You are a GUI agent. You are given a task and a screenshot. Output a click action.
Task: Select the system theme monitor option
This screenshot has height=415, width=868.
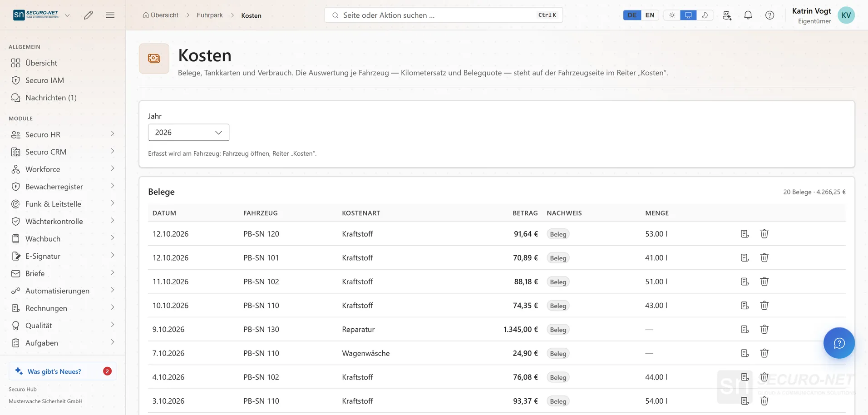coord(688,15)
